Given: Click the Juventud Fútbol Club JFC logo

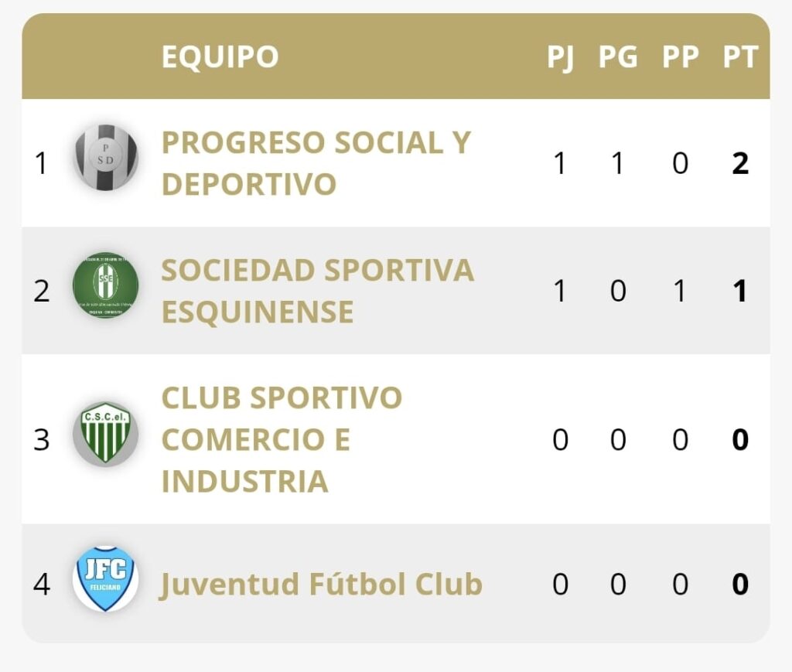Looking at the screenshot, I should coord(106,578).
